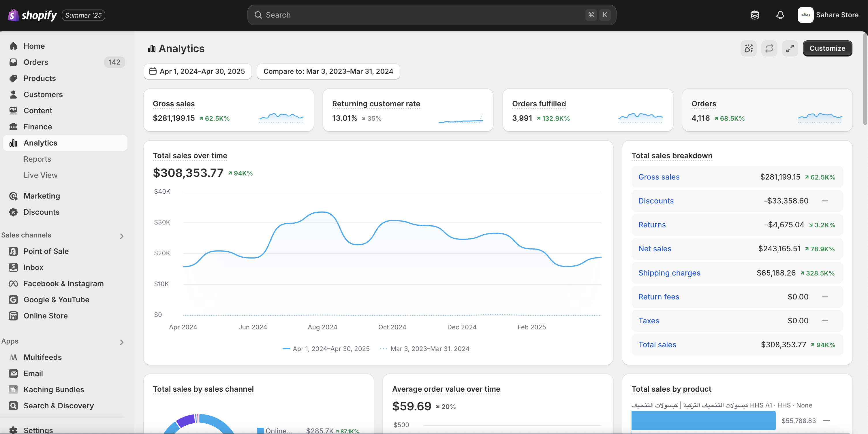Open the Compare to date range selector
The height and width of the screenshot is (434, 868).
tap(328, 71)
